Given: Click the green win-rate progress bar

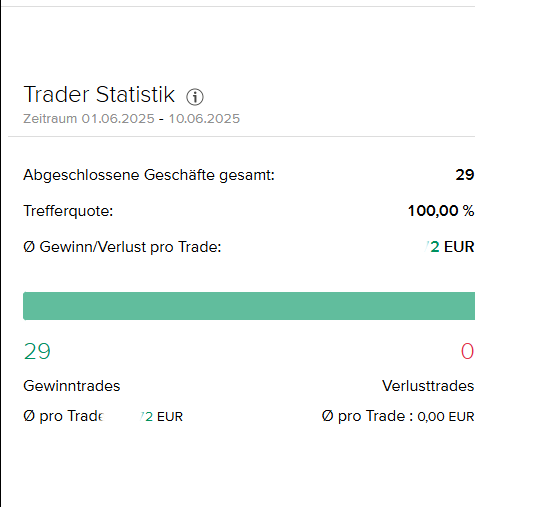Looking at the screenshot, I should 249,306.
